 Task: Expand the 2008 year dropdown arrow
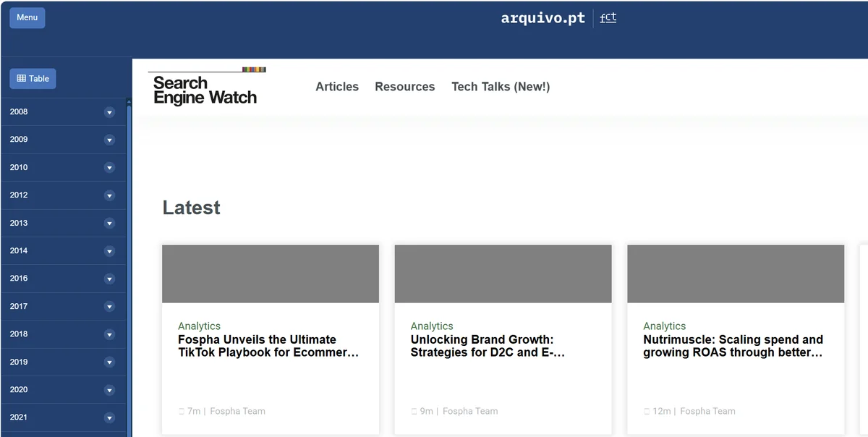(109, 112)
